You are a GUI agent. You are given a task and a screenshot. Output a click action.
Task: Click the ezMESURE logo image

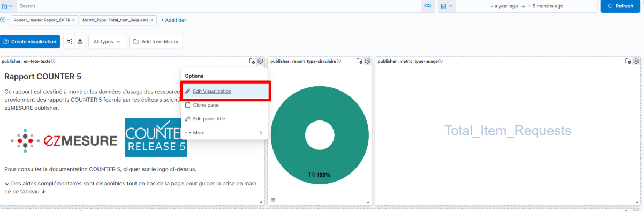pos(64,140)
